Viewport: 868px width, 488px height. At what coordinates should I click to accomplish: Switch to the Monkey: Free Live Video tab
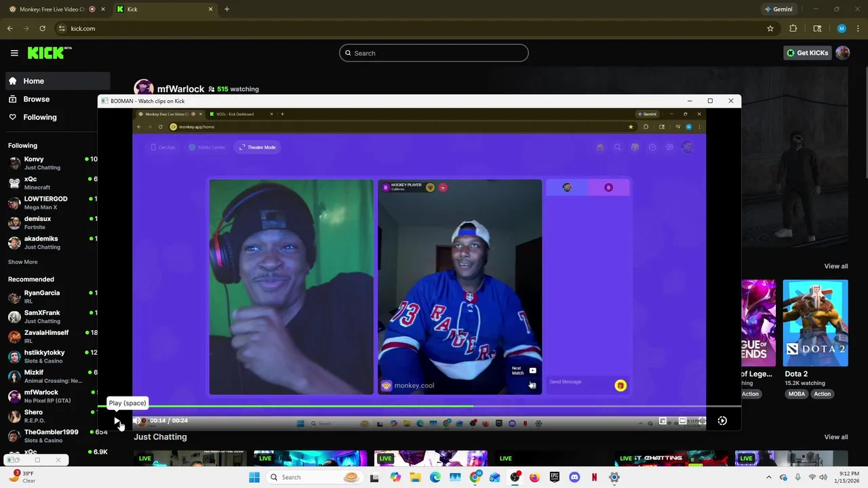[x=53, y=9]
